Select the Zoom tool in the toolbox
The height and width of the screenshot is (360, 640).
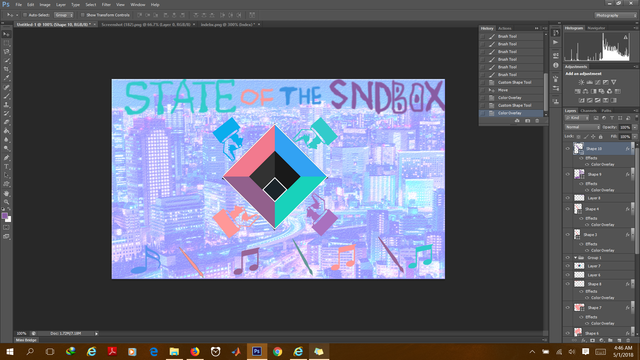tap(6, 202)
